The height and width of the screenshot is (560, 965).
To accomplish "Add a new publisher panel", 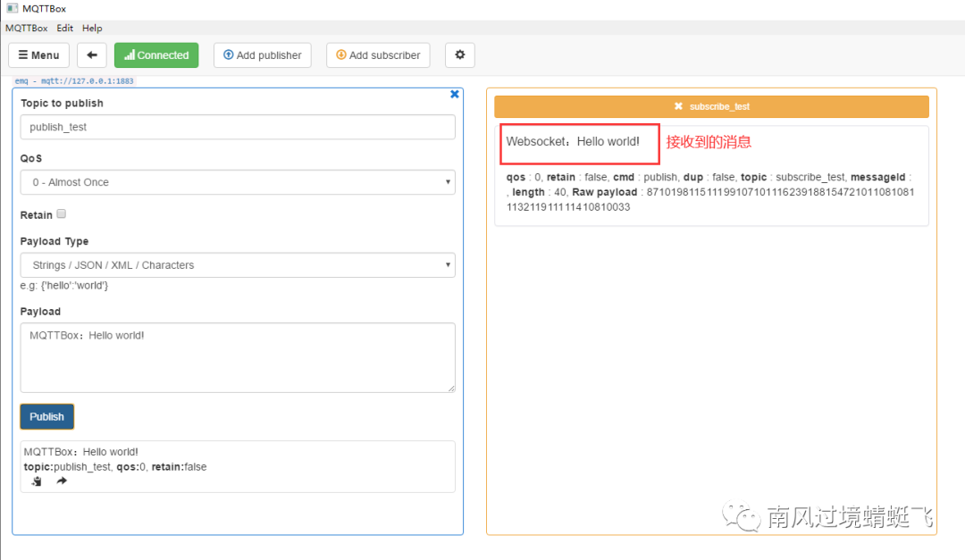I will tap(263, 54).
